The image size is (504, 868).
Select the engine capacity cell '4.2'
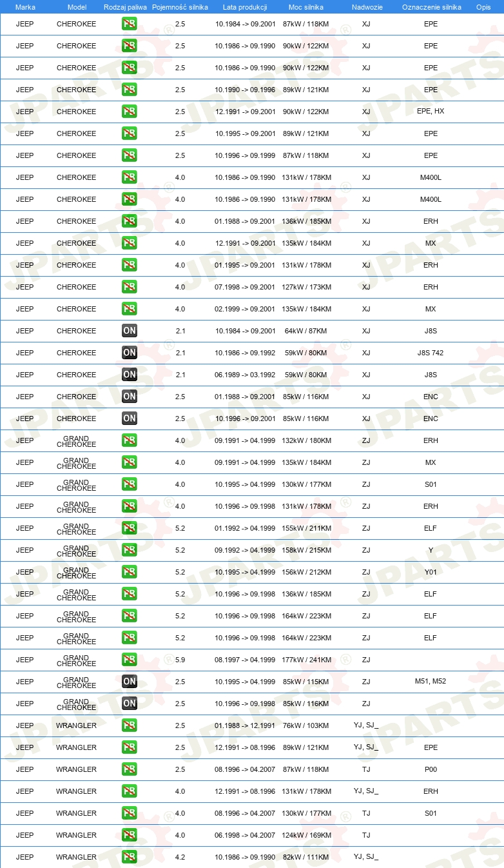pos(180,857)
